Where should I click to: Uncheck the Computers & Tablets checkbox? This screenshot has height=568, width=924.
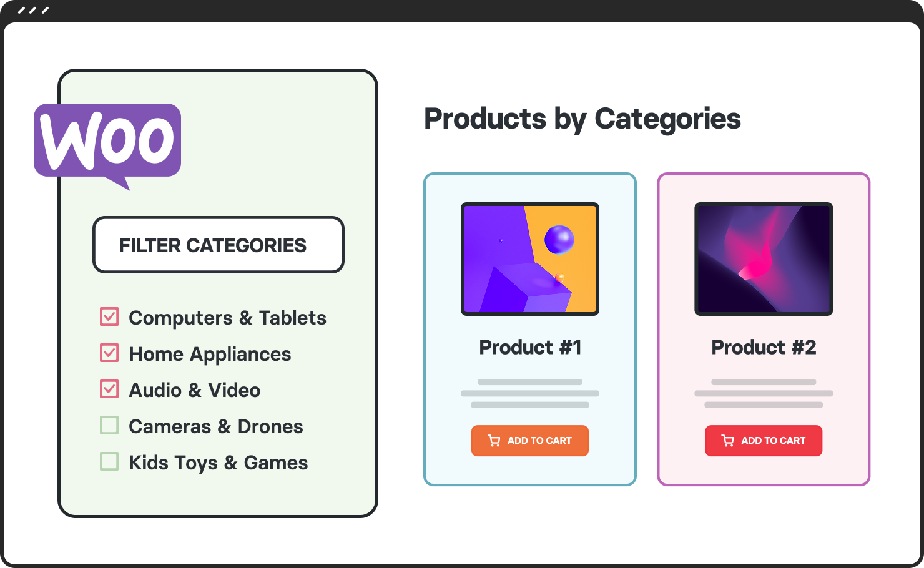coord(109,317)
